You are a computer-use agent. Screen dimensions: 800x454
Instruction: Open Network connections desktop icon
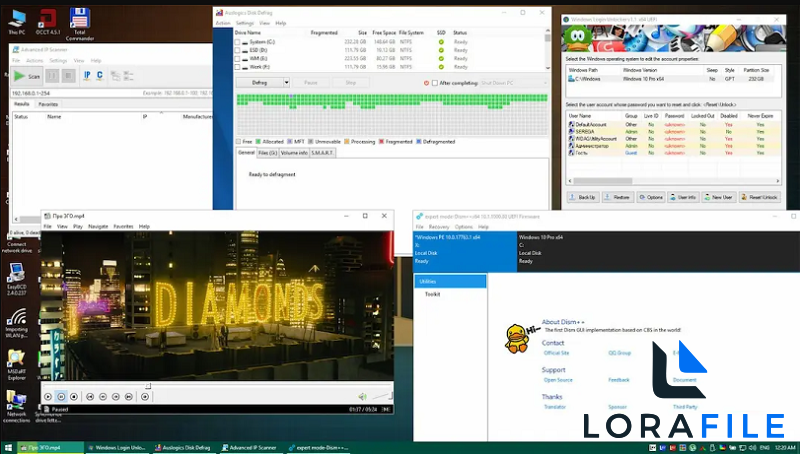(x=16, y=407)
